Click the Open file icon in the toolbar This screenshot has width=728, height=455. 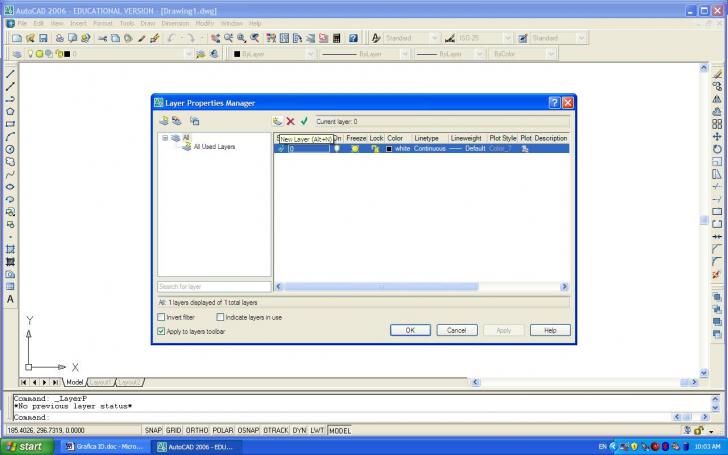coord(30,38)
